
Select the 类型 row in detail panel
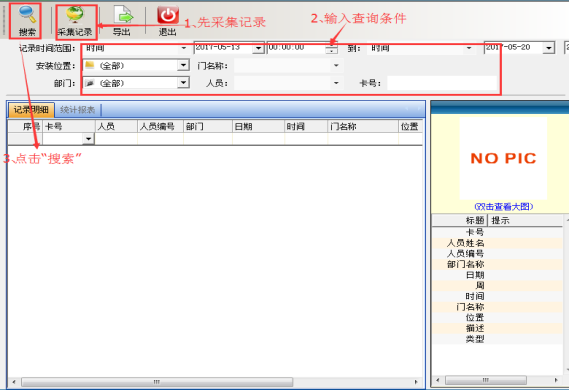[x=497, y=339]
